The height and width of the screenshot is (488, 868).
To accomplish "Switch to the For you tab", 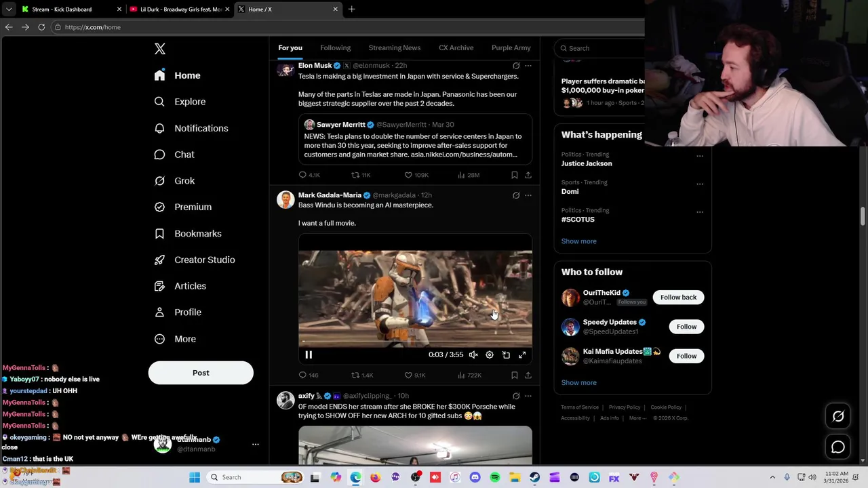I will point(290,48).
